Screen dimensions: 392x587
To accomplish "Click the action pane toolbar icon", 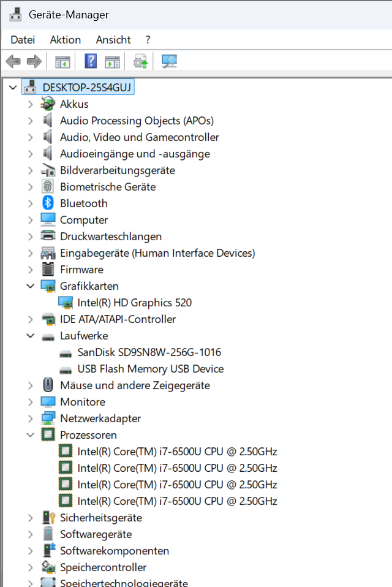I will click(x=112, y=61).
